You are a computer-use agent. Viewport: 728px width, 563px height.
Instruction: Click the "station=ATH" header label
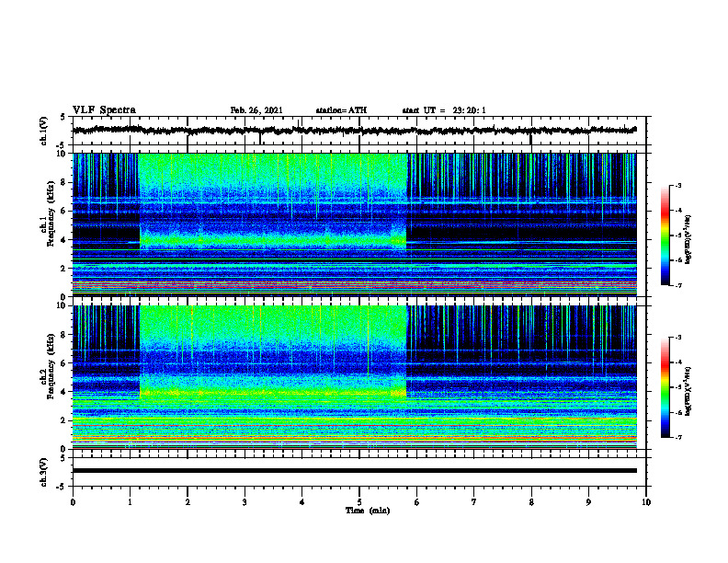(341, 110)
